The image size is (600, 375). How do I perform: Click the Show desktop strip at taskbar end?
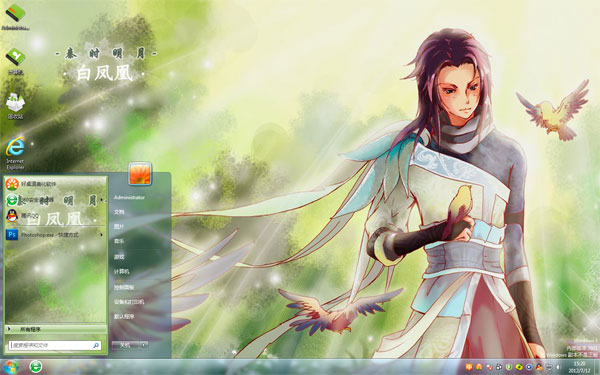(x=597, y=367)
